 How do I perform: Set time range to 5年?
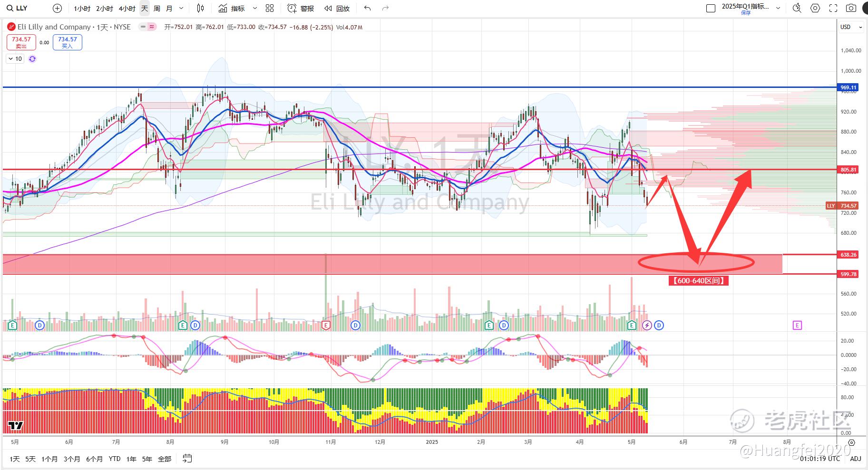click(147, 459)
